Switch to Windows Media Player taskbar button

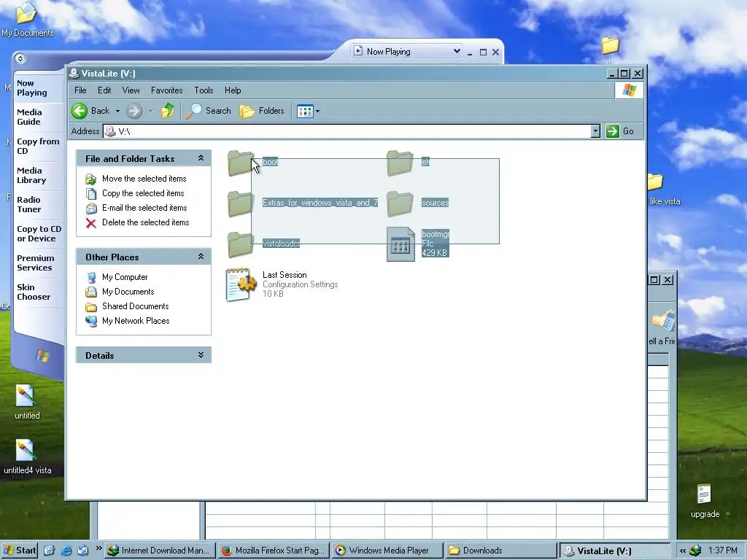coord(387,551)
